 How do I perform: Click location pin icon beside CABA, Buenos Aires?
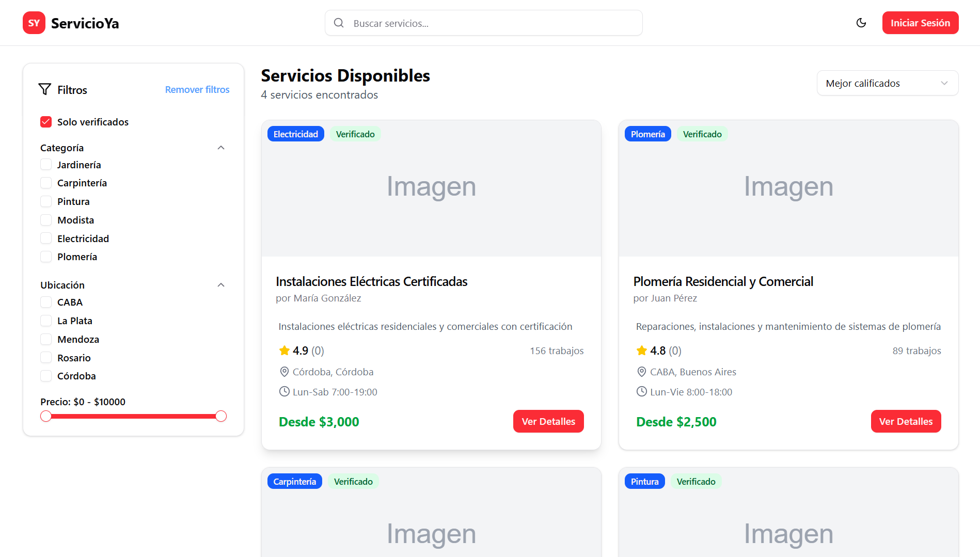[642, 372]
